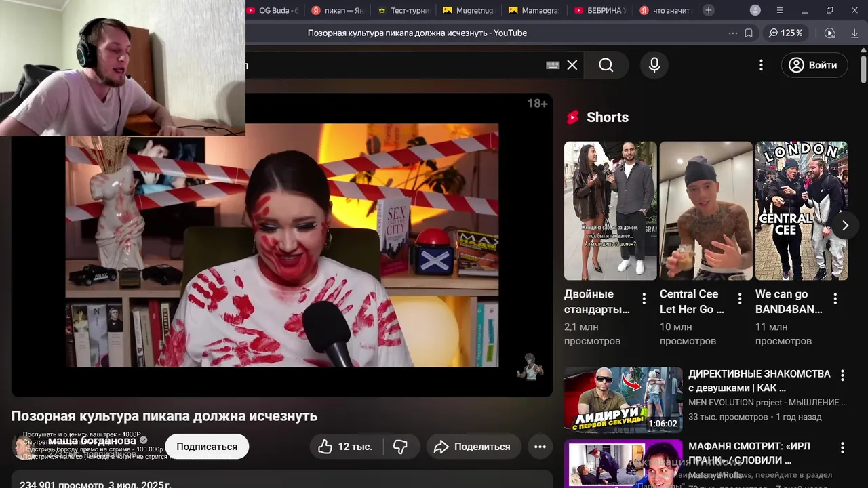Click 'Двойные стандарты...' short title
Image resolution: width=868 pixels, height=488 pixels.
(597, 302)
